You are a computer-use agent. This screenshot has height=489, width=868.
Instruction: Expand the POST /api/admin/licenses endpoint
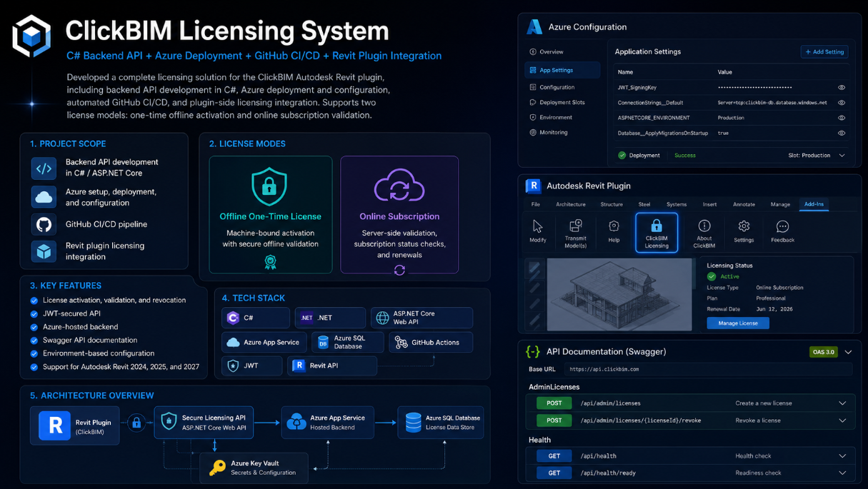pos(842,403)
